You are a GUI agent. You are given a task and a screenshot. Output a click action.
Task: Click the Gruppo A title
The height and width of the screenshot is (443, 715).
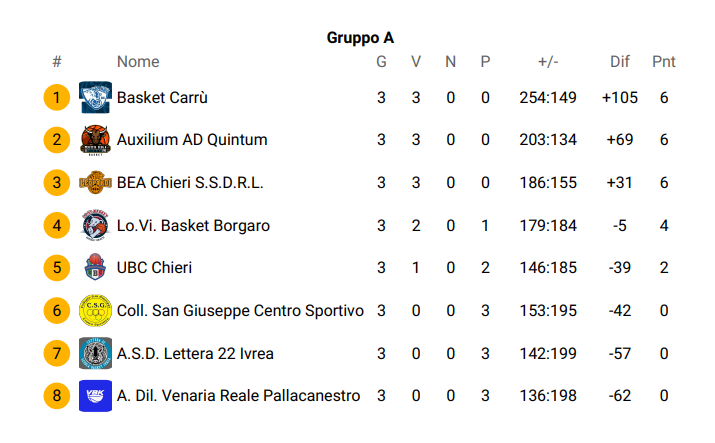(x=360, y=38)
